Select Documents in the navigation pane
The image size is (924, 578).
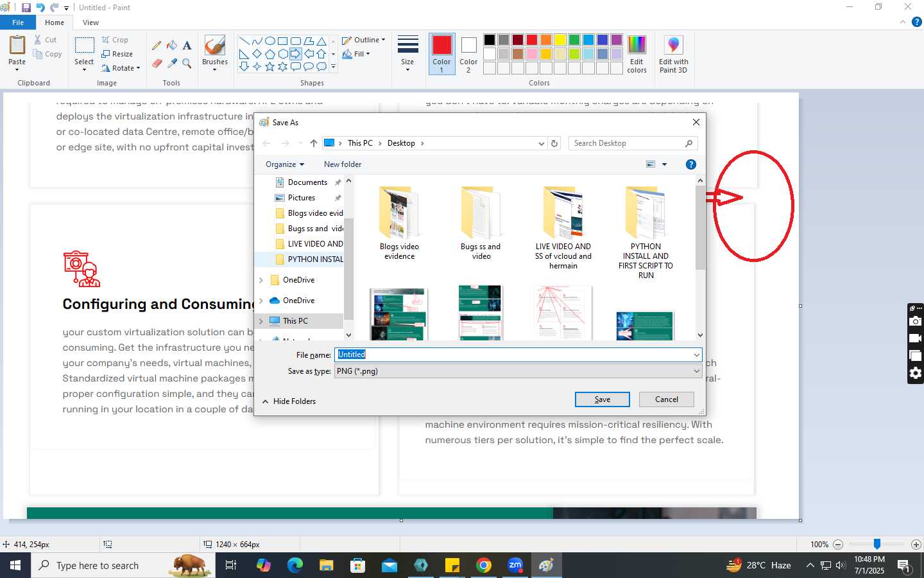pyautogui.click(x=307, y=182)
